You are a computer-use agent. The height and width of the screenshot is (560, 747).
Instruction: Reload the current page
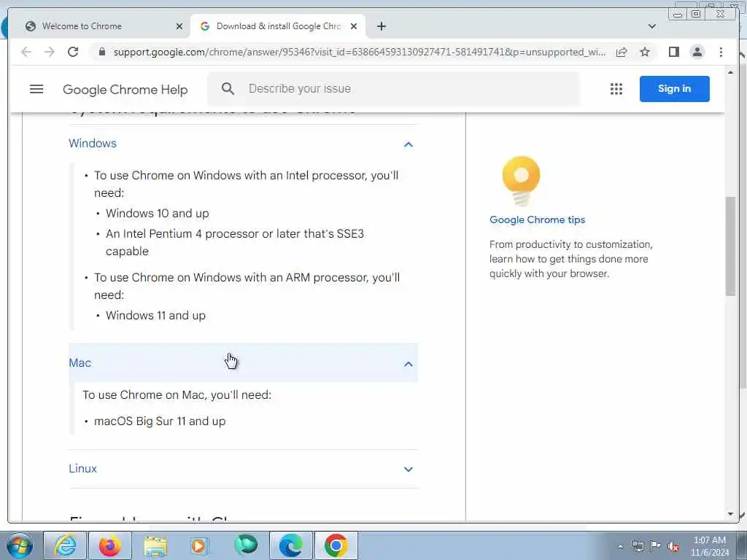coord(73,52)
